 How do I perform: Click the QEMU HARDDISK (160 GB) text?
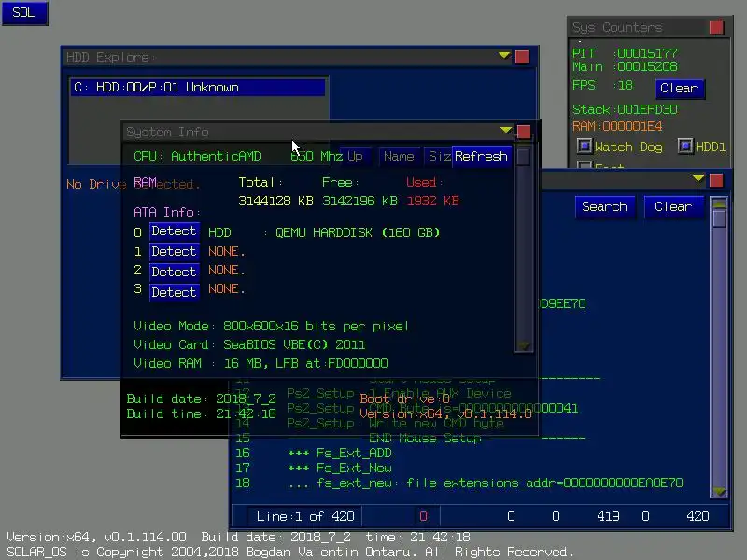[358, 232]
